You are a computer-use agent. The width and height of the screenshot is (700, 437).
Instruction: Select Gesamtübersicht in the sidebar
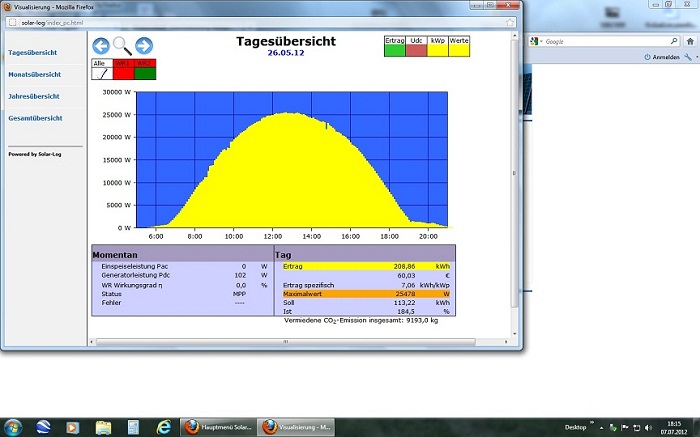[36, 118]
